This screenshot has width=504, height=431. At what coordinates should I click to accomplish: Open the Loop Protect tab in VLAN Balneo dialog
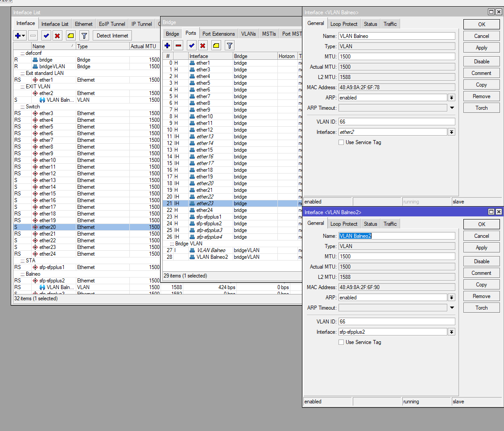344,24
